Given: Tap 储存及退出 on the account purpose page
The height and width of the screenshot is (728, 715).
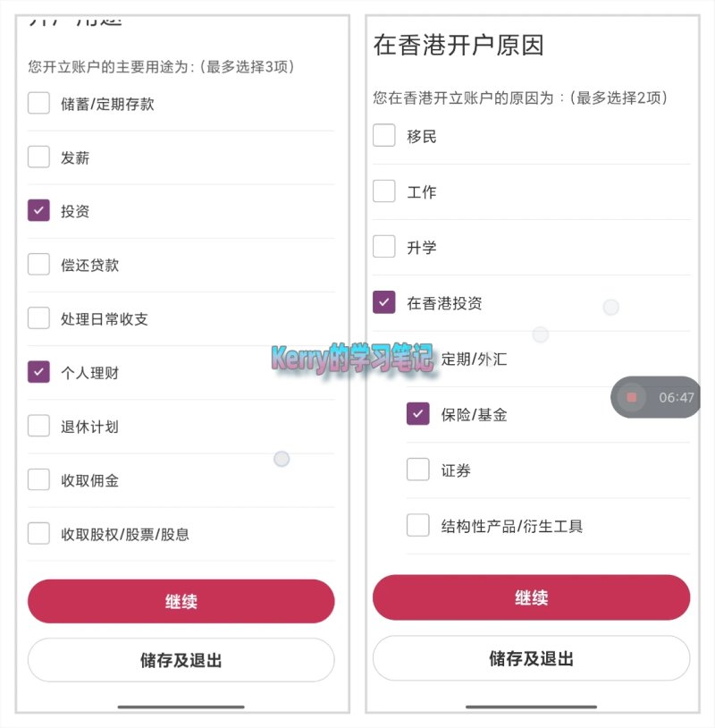Looking at the screenshot, I should pos(181,660).
